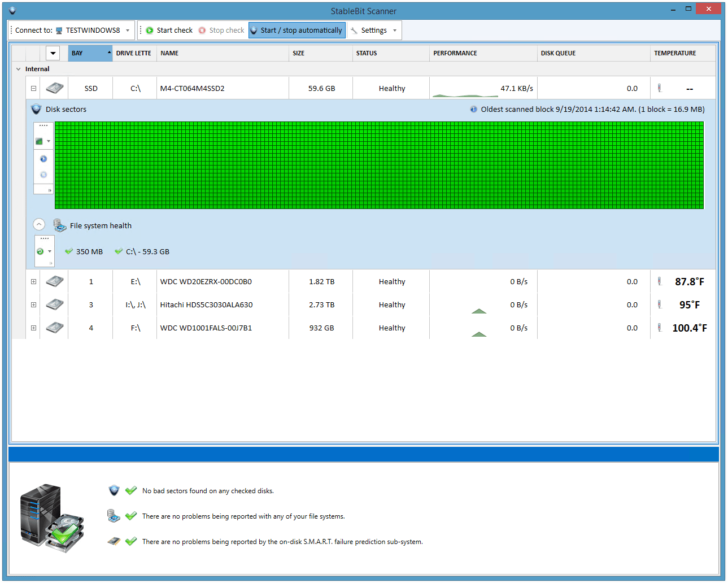
Task: Expand the Hitachi HDS5C3030ALA630 disk row
Action: pyautogui.click(x=33, y=305)
